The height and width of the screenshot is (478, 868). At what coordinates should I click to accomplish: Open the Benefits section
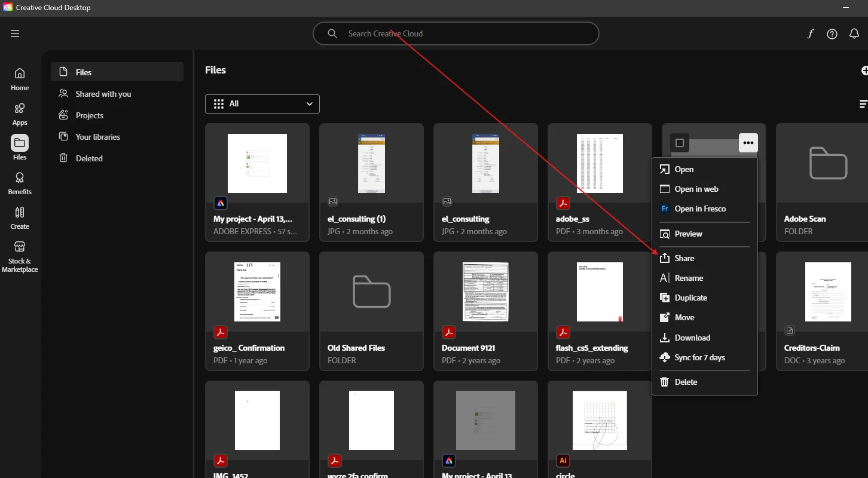point(20,183)
